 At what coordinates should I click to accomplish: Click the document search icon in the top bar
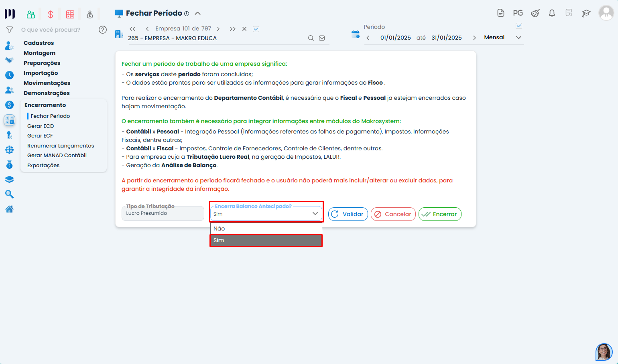point(569,13)
